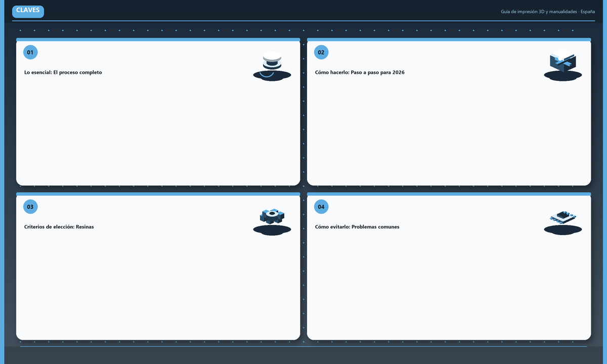The width and height of the screenshot is (607, 364).
Task: Click the 3D printer cube icon in card 02
Action: coord(563,66)
